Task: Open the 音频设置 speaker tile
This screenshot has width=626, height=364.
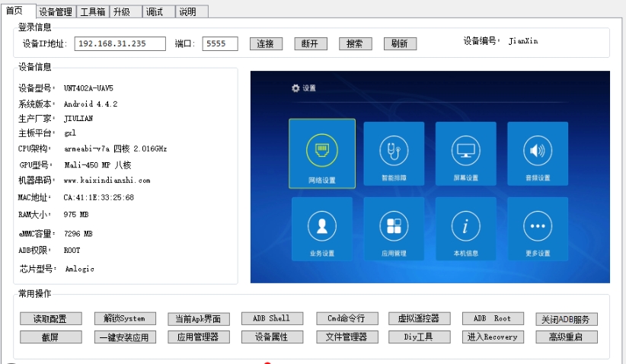Action: pos(538,154)
